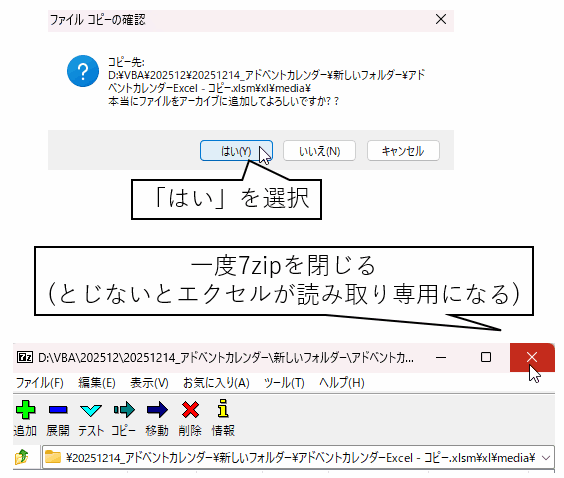Viewport: 564px width, 478px height.
Task: Click the Test (テスト) cyan chevron icon
Action: click(91, 410)
